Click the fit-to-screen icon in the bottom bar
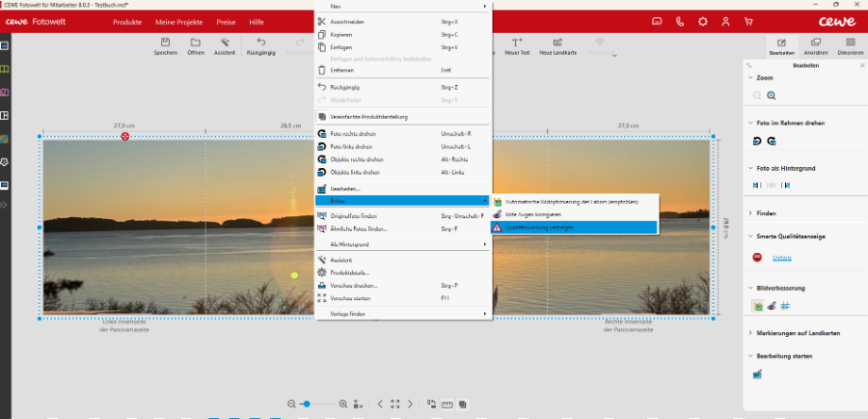Screen dimensions: 868x419 [395, 404]
